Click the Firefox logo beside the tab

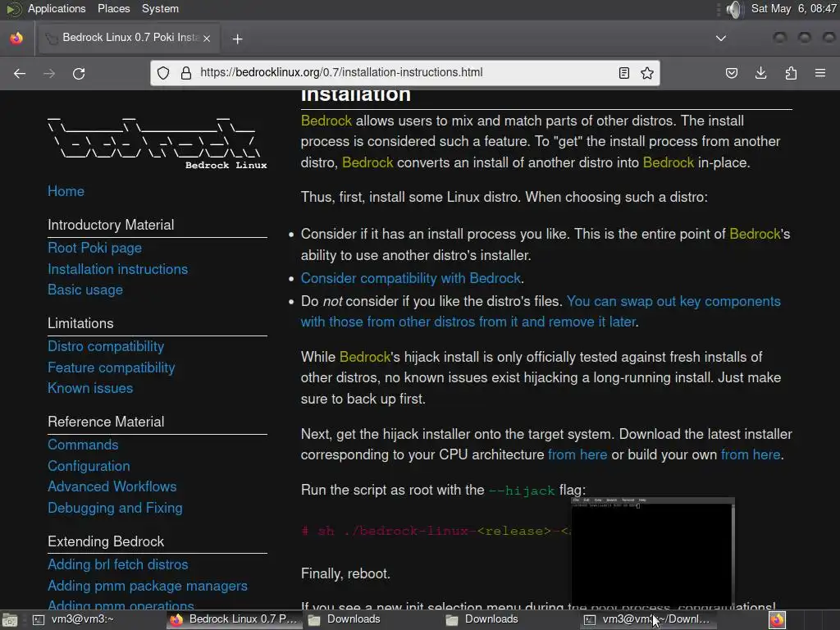tap(16, 38)
